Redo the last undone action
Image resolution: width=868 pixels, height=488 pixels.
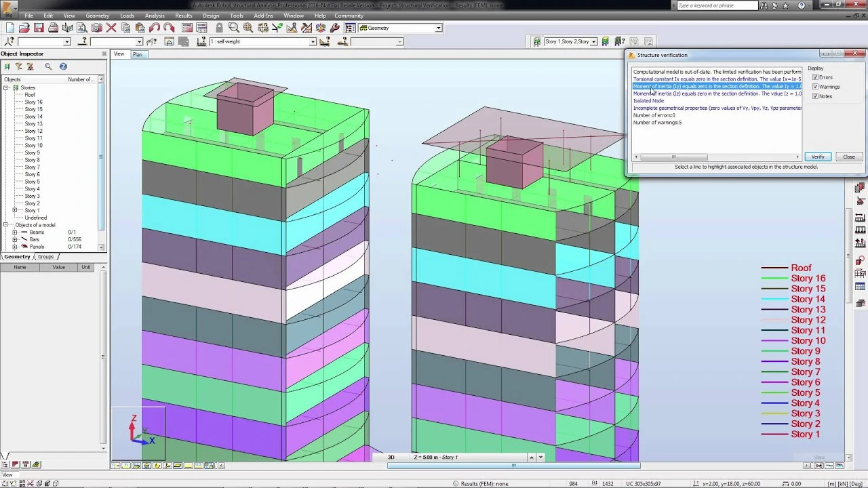point(169,28)
